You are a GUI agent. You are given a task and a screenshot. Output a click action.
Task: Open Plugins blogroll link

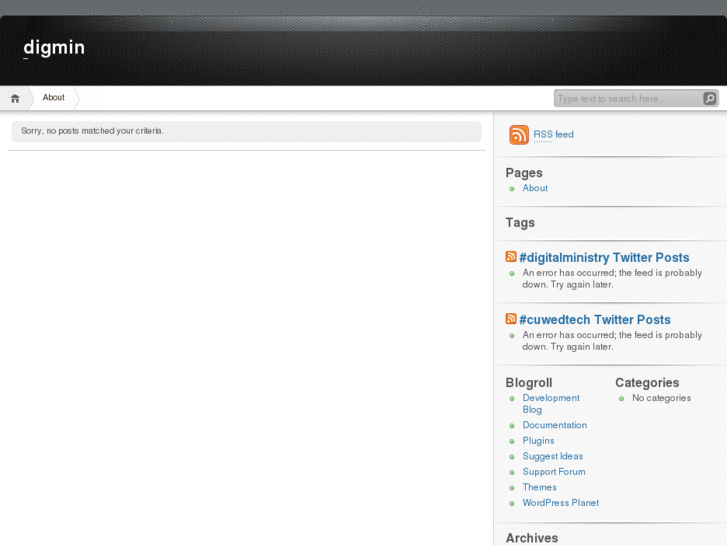538,441
